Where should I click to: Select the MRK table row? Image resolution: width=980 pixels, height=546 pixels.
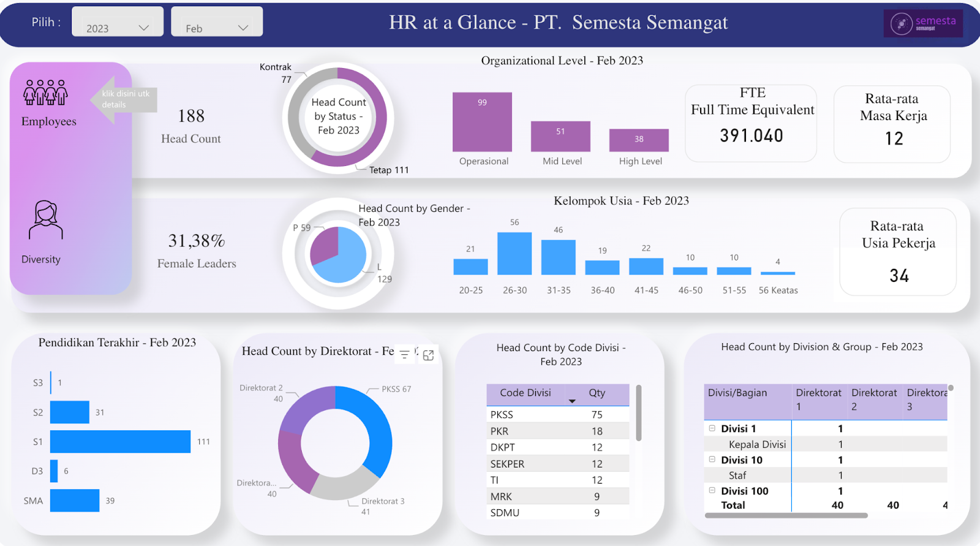[x=558, y=496]
